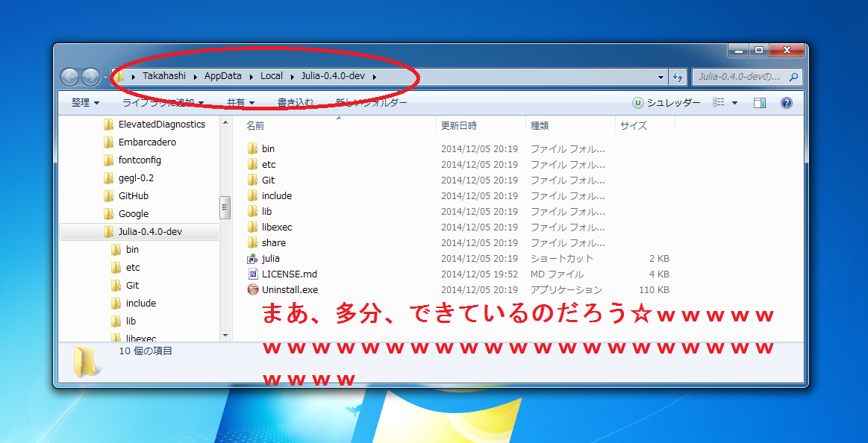Select the Git folder icon in file list

point(252,180)
